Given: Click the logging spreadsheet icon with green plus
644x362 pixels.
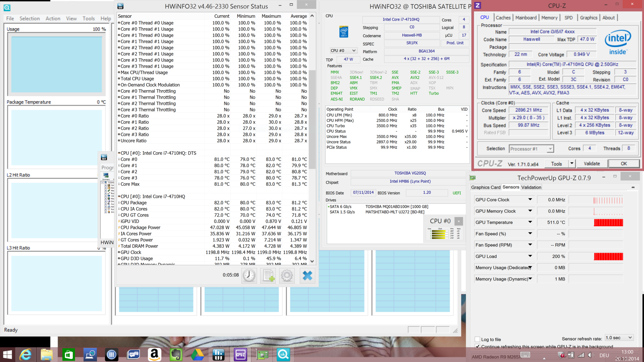Looking at the screenshot, I should [x=268, y=276].
